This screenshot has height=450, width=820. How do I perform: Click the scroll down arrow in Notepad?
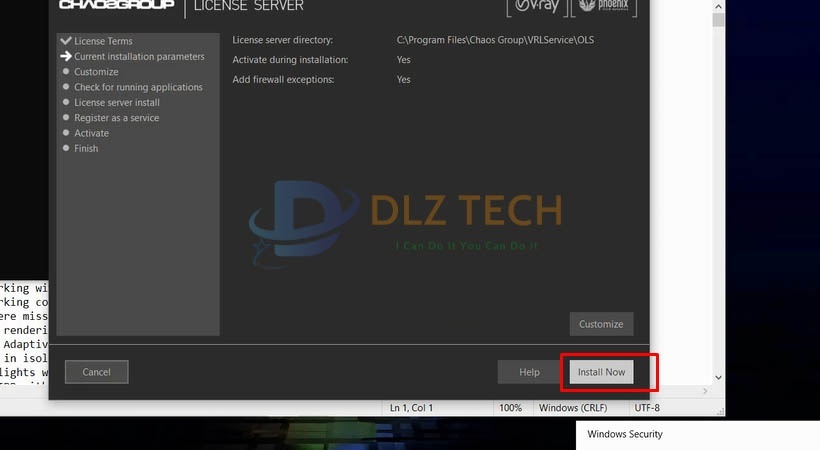(717, 377)
